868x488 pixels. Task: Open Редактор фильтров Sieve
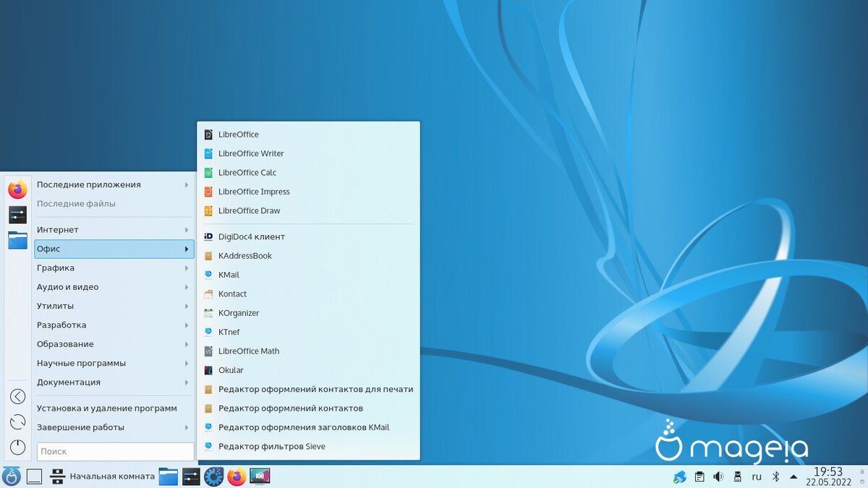coord(308,446)
